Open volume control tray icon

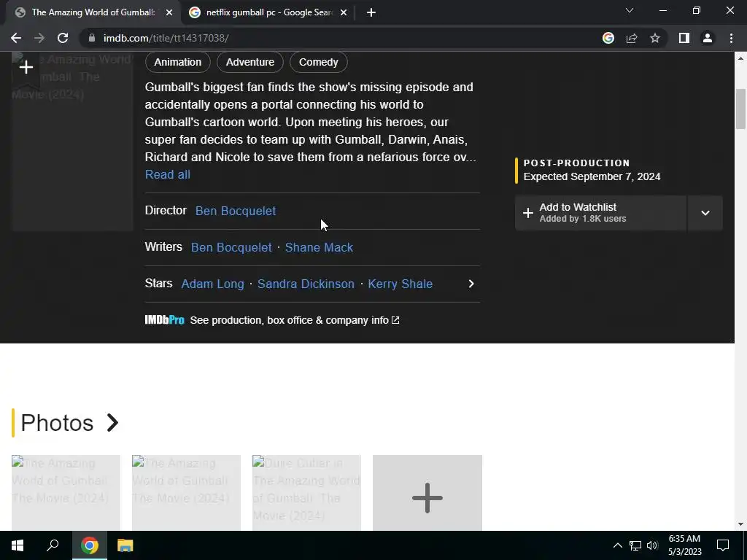coord(652,545)
